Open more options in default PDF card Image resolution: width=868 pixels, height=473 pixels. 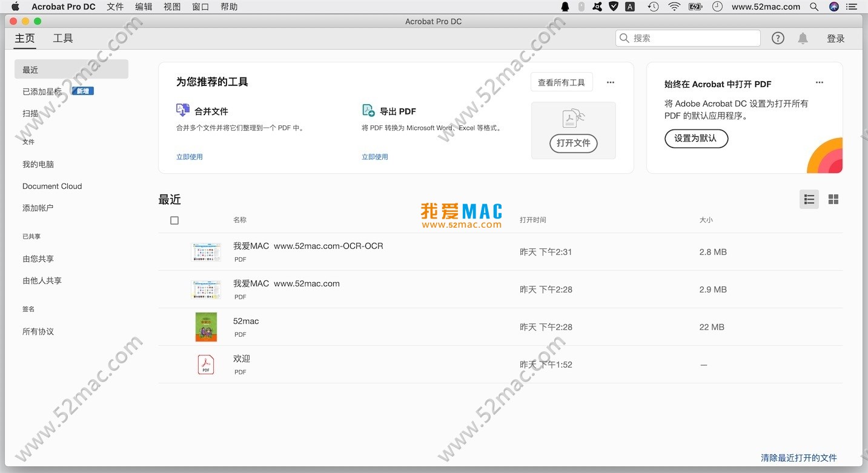(x=820, y=82)
